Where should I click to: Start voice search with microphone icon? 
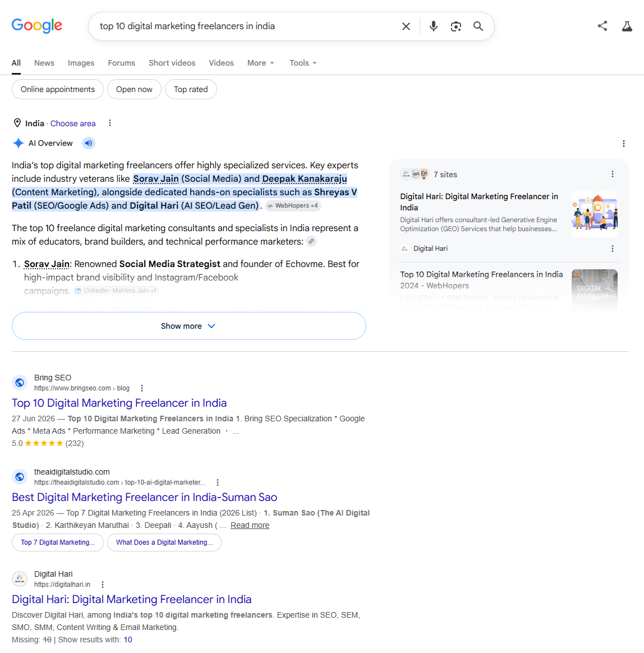pos(433,26)
